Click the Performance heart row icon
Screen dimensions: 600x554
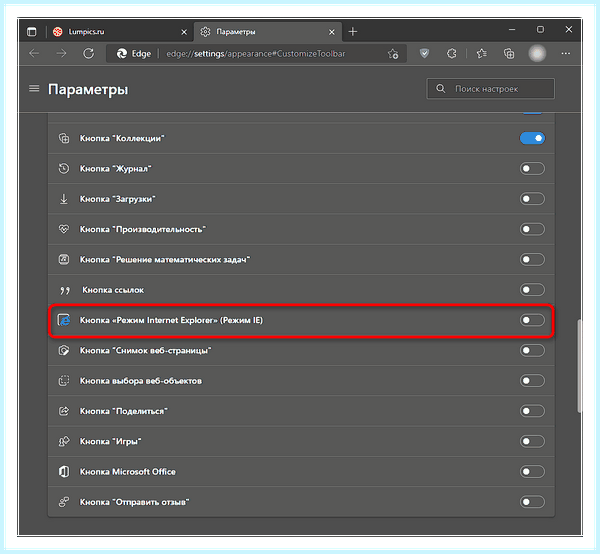pyautogui.click(x=64, y=229)
